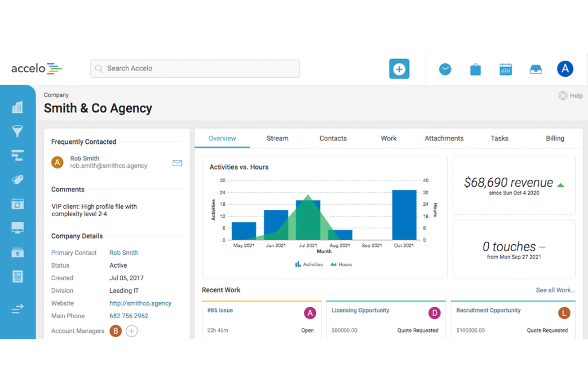Screen dimensions: 588x392
Task: Open the user avatar menu
Action: [565, 68]
